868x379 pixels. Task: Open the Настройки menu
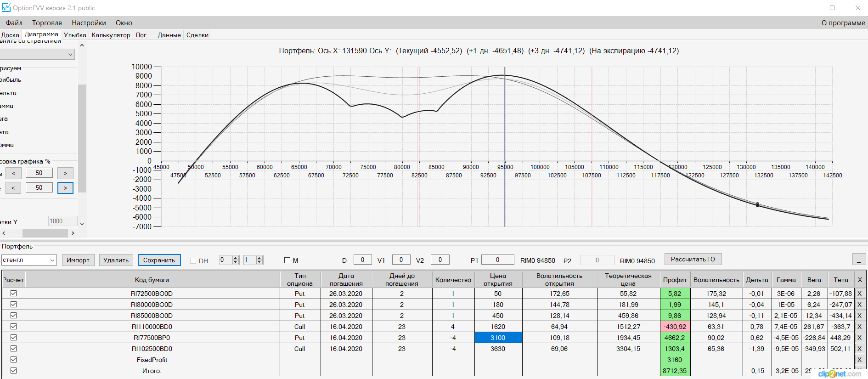pos(89,23)
